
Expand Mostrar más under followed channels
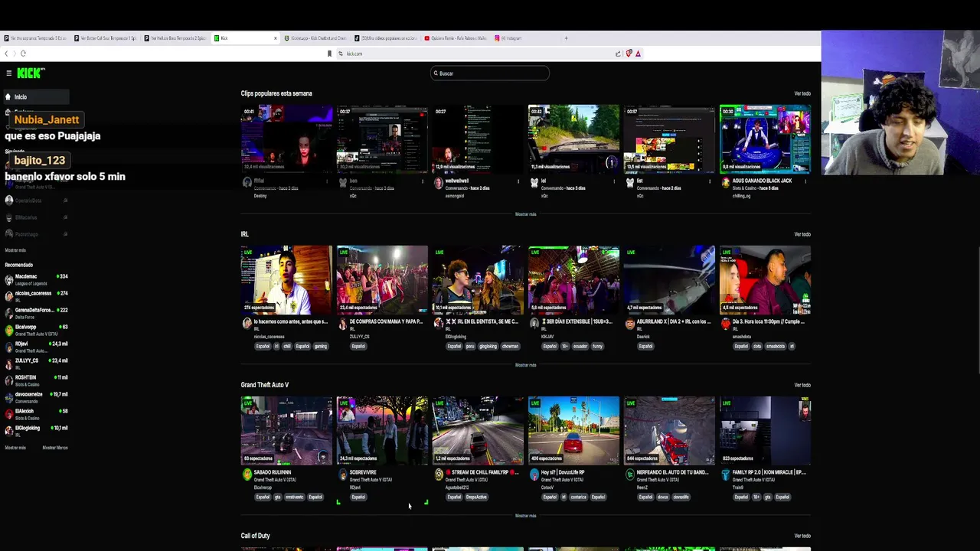(15, 250)
